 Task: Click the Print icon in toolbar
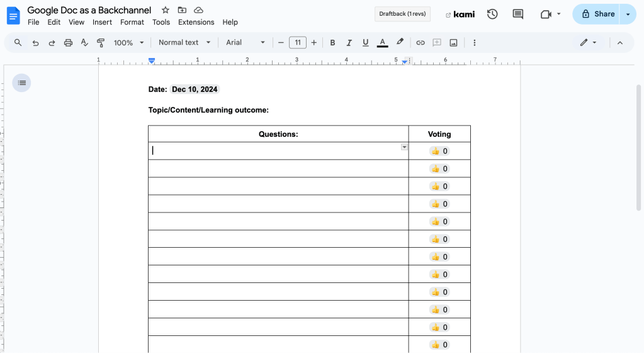tap(68, 43)
